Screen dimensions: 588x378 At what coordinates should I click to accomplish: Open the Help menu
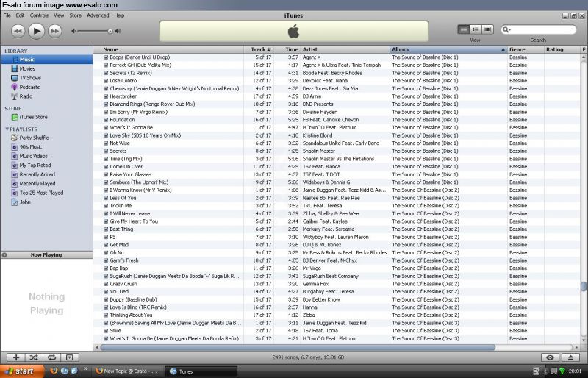[x=119, y=15]
